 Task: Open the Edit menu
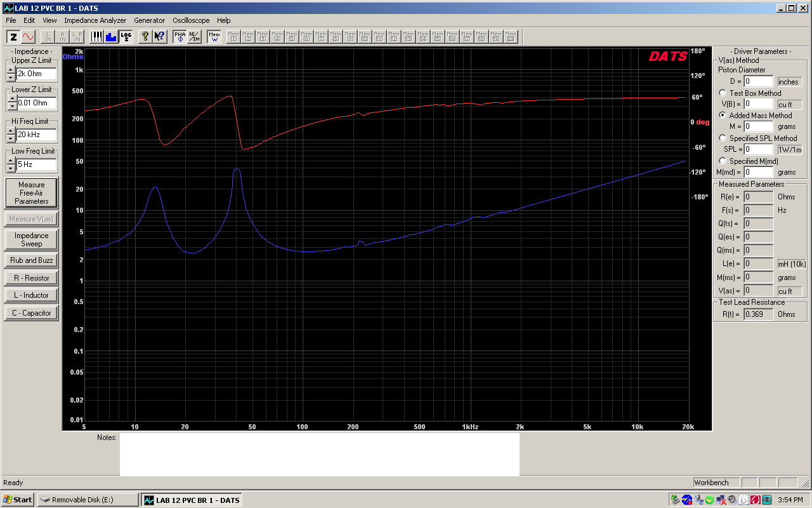29,20
